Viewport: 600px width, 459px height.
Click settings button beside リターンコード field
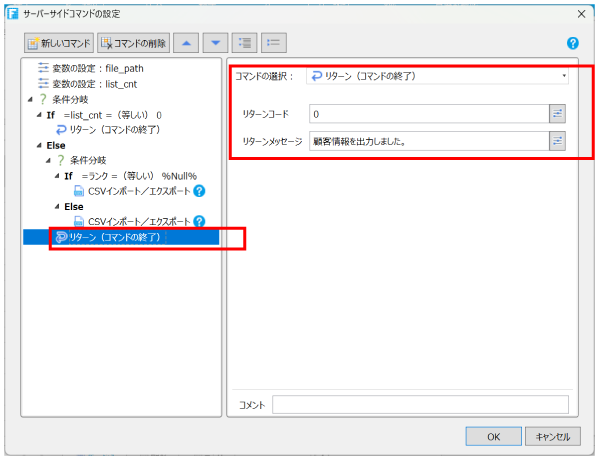[558, 114]
